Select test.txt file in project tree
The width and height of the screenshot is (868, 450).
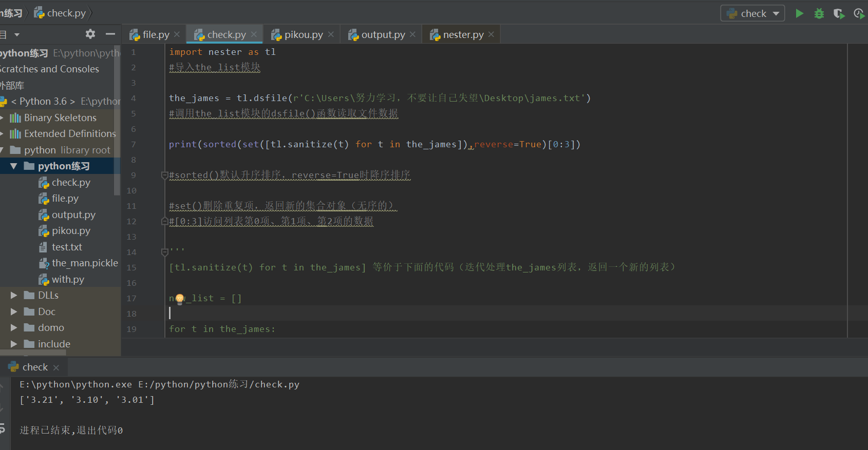pyautogui.click(x=67, y=247)
